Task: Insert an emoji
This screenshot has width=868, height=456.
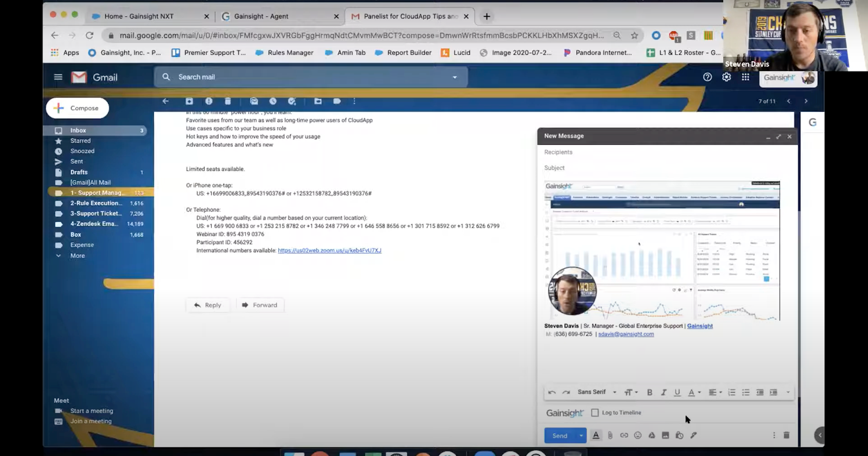Action: pos(638,435)
